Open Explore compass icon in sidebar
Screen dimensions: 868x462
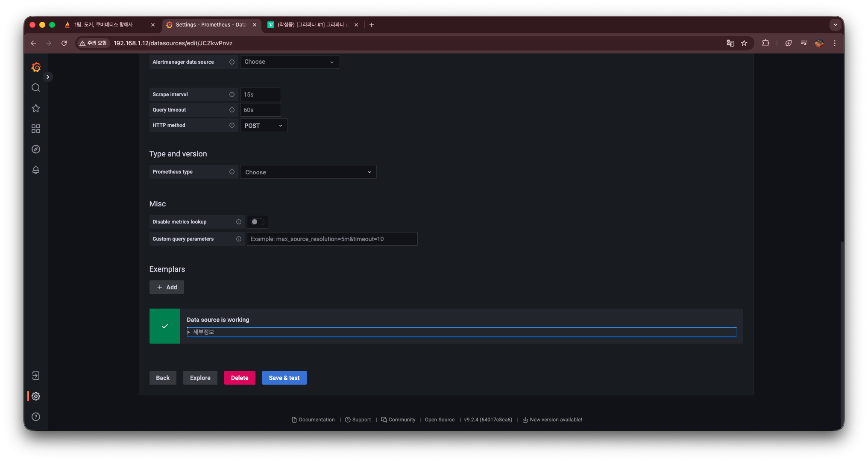(x=36, y=149)
